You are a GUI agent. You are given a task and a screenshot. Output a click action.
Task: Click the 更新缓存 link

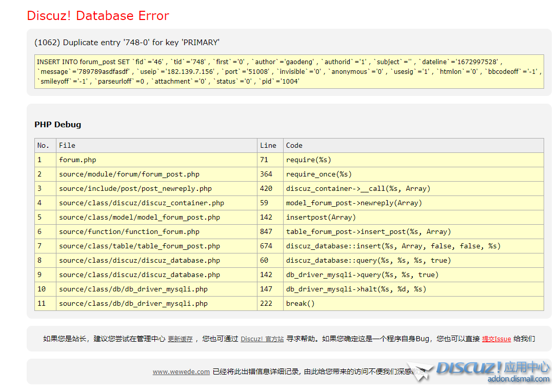pyautogui.click(x=180, y=339)
